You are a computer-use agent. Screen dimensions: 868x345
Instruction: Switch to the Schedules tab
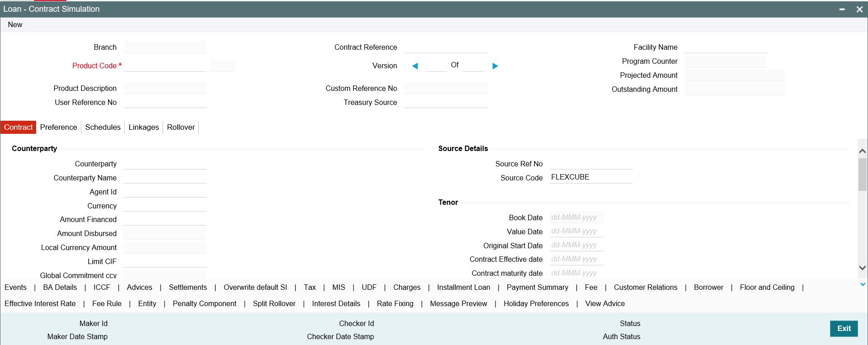(x=103, y=127)
